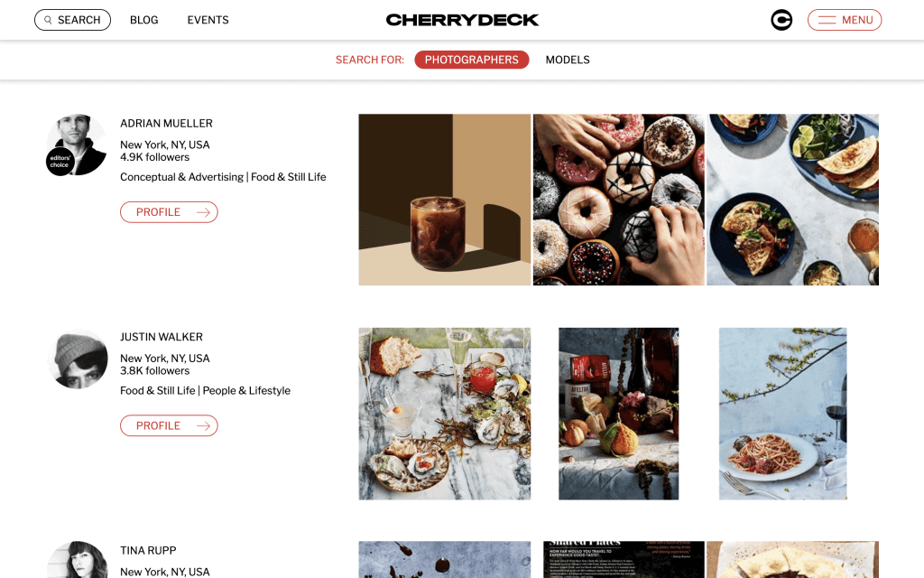Click Tina Rupp's avatar photo
924x578 pixels.
click(x=78, y=560)
